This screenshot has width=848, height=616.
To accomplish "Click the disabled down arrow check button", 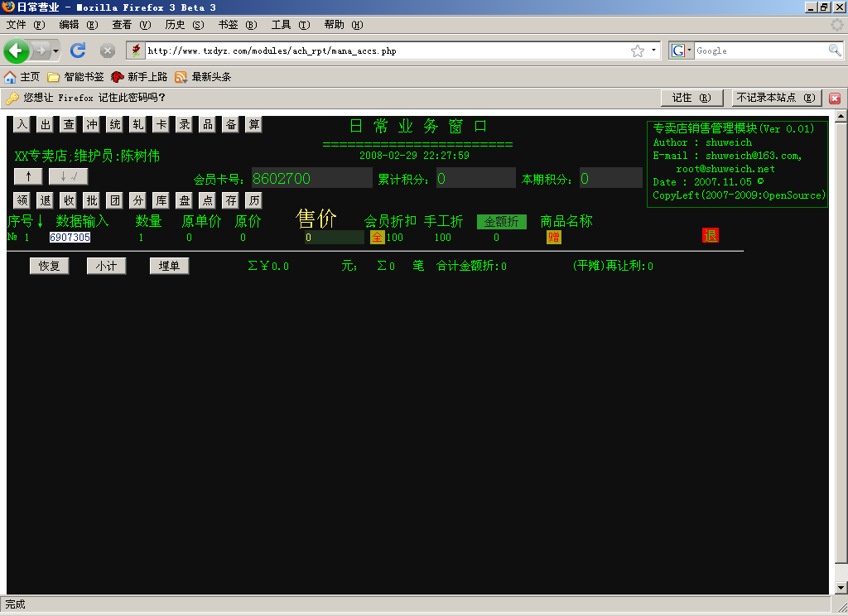I will (68, 176).
